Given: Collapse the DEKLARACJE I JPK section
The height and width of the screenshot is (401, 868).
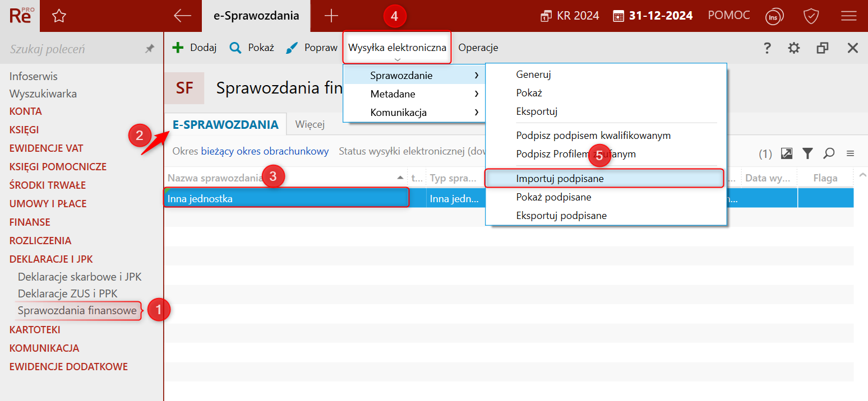Looking at the screenshot, I should (x=51, y=259).
